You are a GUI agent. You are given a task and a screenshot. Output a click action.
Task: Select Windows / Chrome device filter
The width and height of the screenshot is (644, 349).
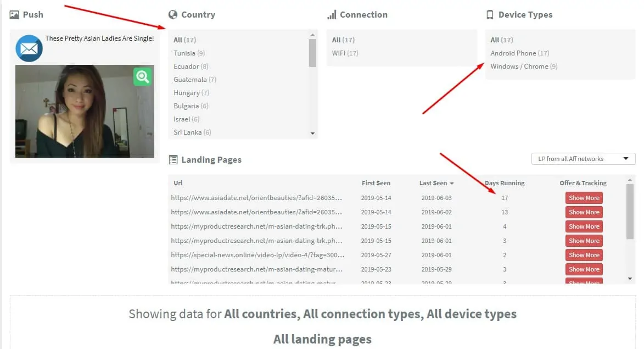click(x=519, y=67)
